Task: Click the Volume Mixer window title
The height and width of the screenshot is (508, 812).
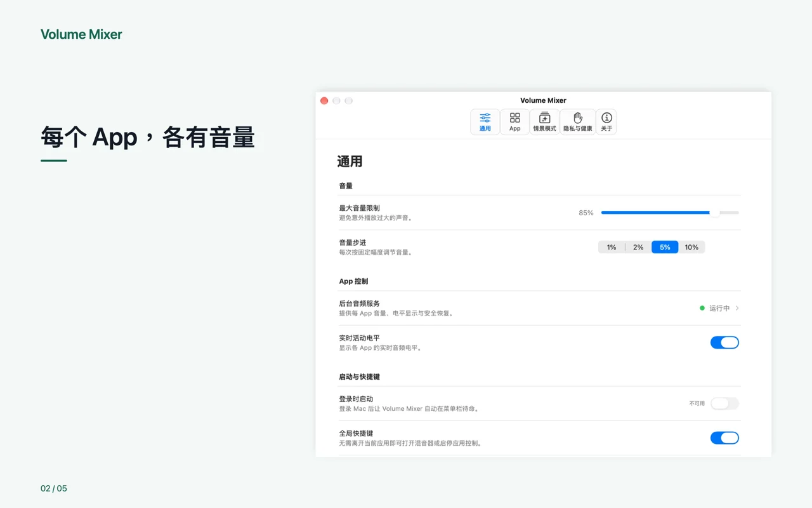Action: 543,100
